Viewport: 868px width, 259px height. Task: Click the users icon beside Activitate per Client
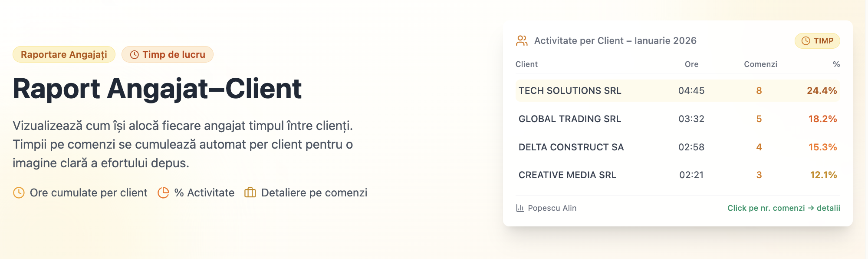point(522,41)
